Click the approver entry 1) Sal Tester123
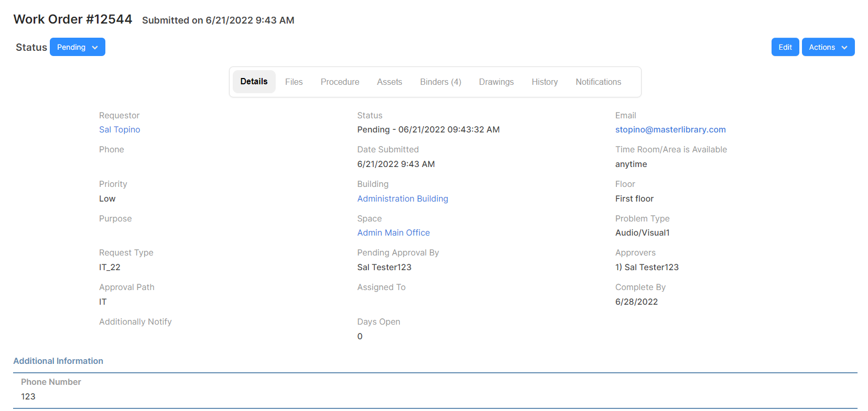The height and width of the screenshot is (411, 868). [x=647, y=267]
